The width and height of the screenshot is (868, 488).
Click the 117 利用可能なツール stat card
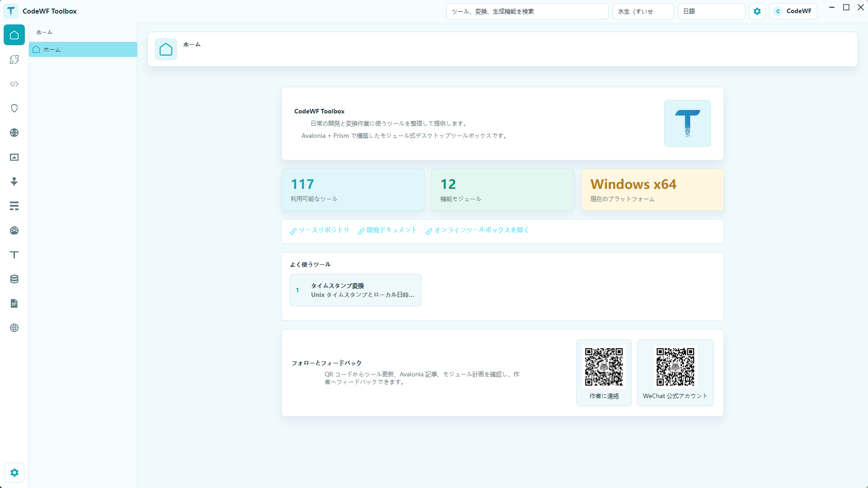[353, 190]
